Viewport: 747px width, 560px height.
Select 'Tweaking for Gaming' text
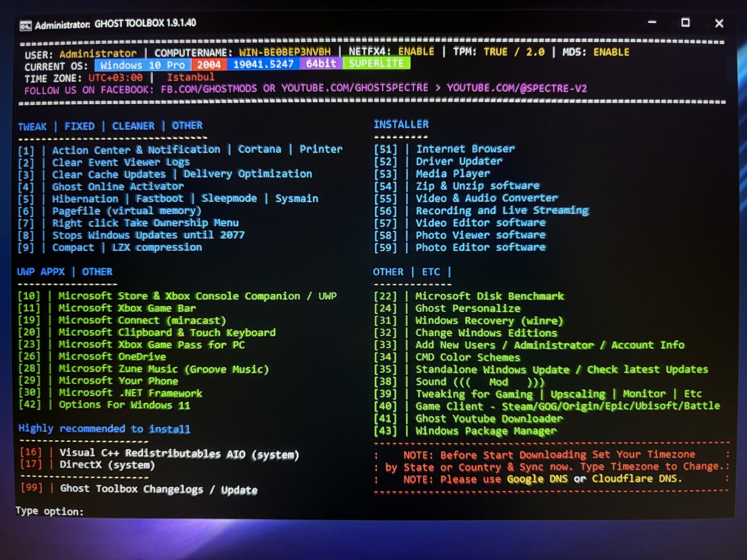pos(474,394)
